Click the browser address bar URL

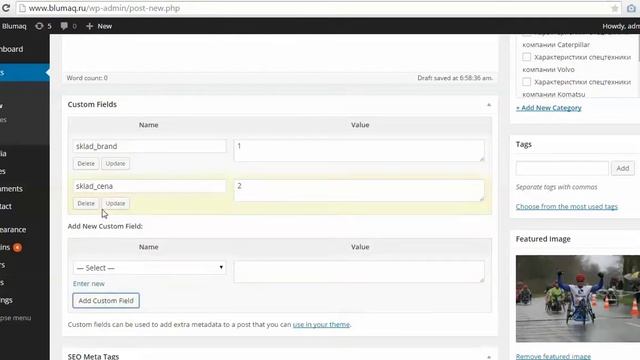pos(104,8)
